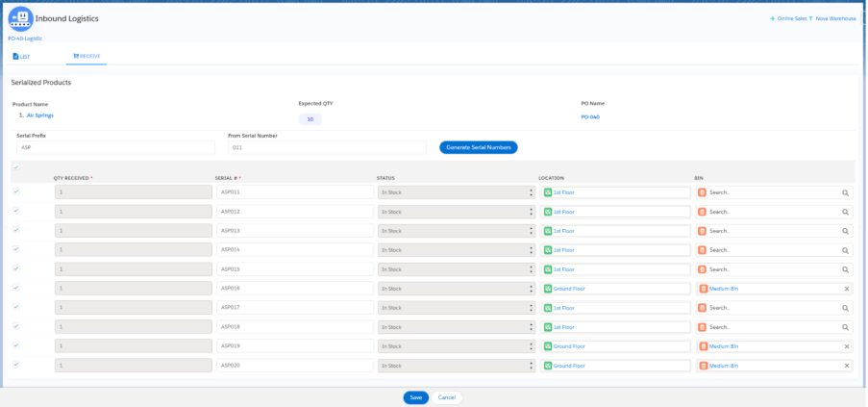Click the filter icon beside Nova Warehouse

(x=811, y=18)
